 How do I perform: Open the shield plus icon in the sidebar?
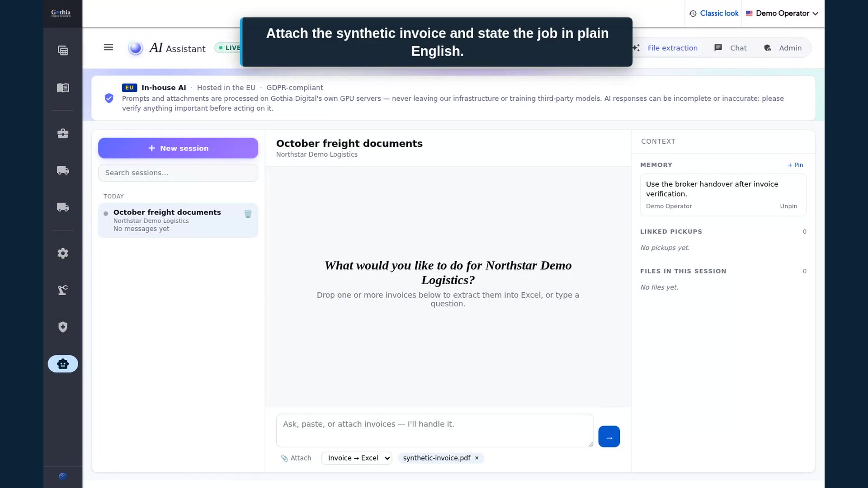point(63,327)
